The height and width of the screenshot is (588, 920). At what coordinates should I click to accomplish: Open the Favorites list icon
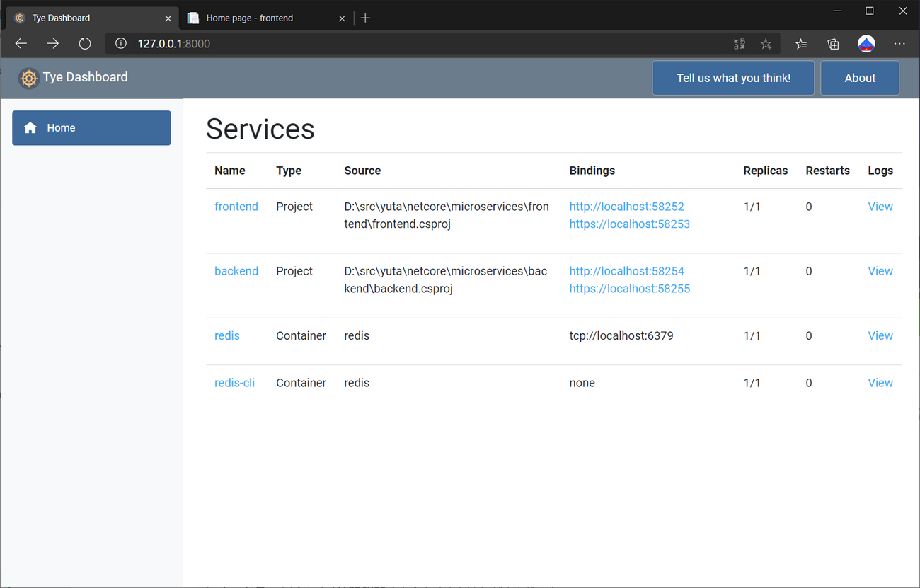pos(800,44)
